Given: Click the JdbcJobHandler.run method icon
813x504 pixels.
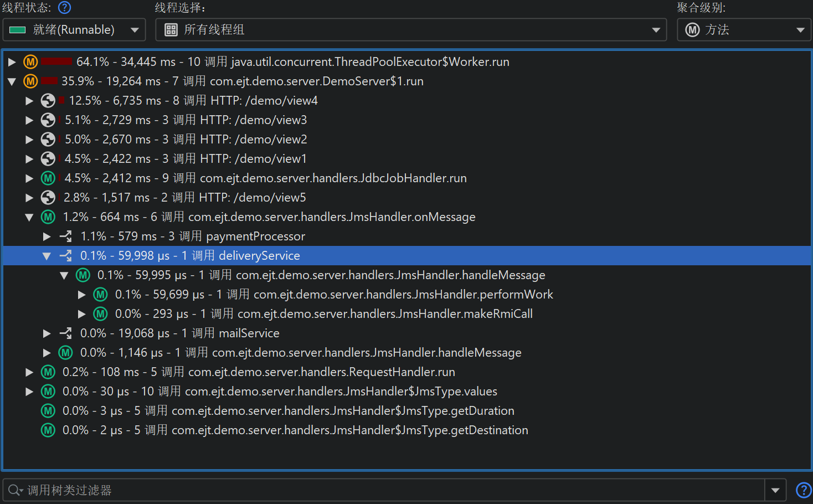Looking at the screenshot, I should (x=48, y=178).
